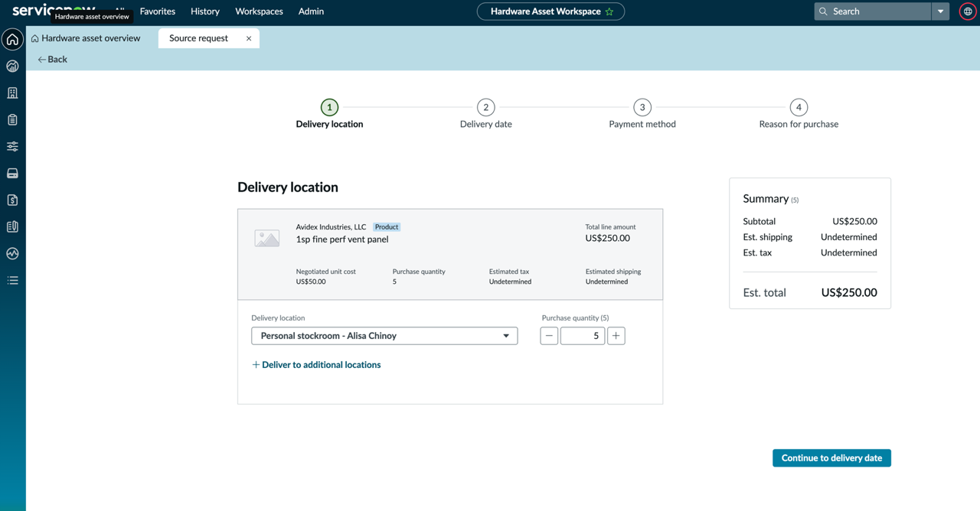980x511 pixels.
Task: Select step 4 Reason for purchase
Action: [x=799, y=114]
